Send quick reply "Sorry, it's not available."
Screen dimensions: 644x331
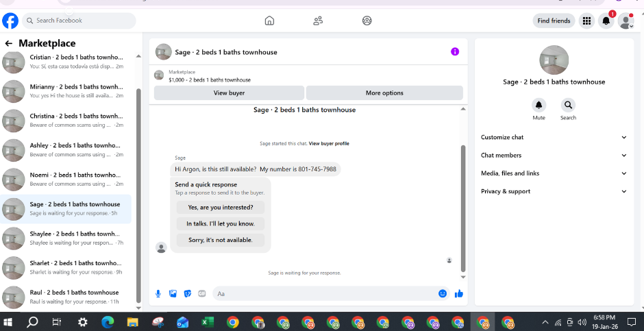221,240
